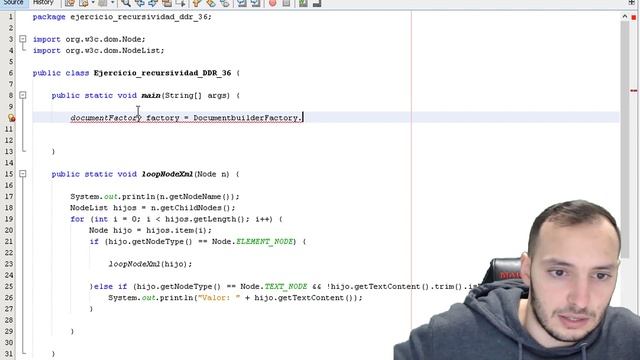Switch to the Source editor tab

(13, 2)
